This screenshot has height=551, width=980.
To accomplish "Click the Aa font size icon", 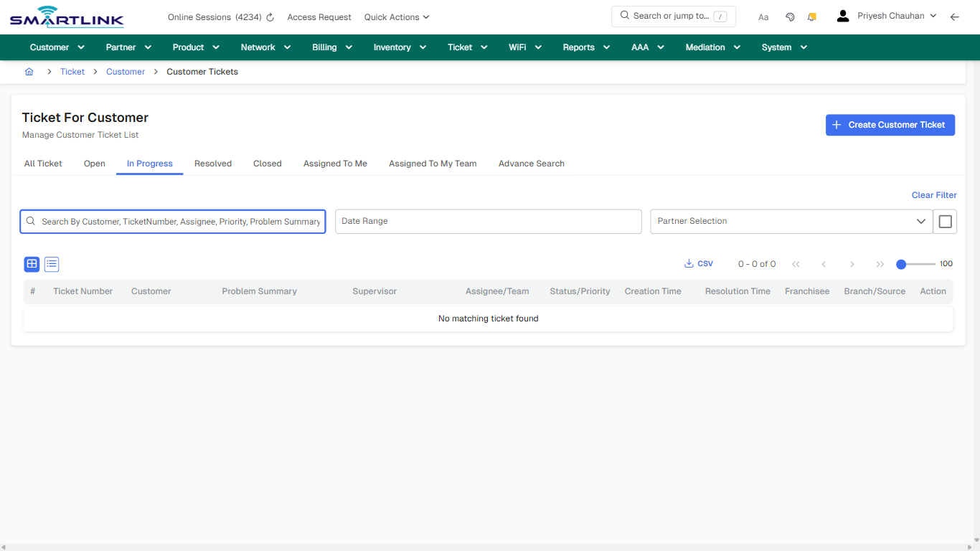I will point(763,17).
